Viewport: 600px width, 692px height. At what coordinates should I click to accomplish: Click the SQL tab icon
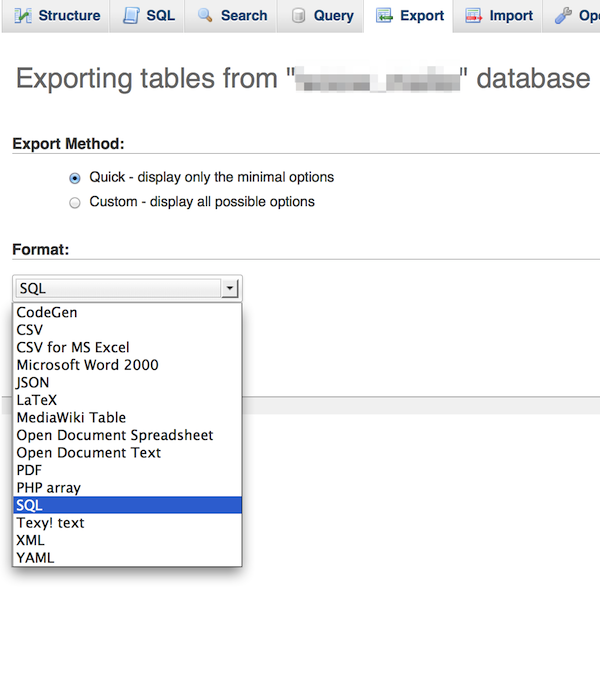131,16
